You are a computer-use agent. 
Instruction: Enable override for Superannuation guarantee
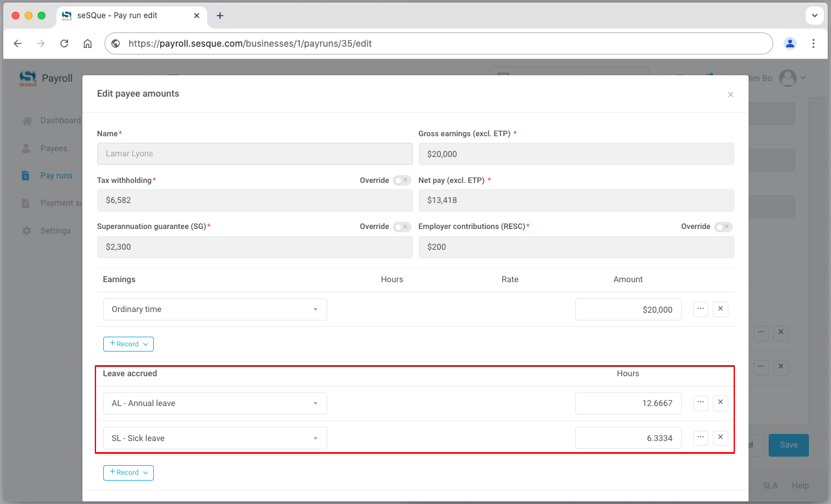click(402, 227)
